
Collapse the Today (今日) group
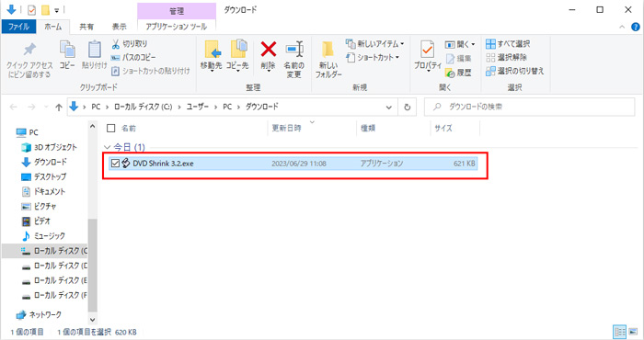108,147
